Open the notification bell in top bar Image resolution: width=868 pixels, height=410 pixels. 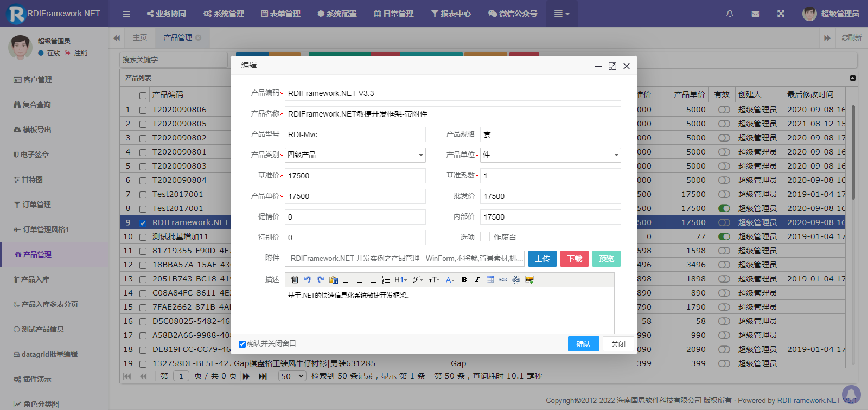point(730,14)
